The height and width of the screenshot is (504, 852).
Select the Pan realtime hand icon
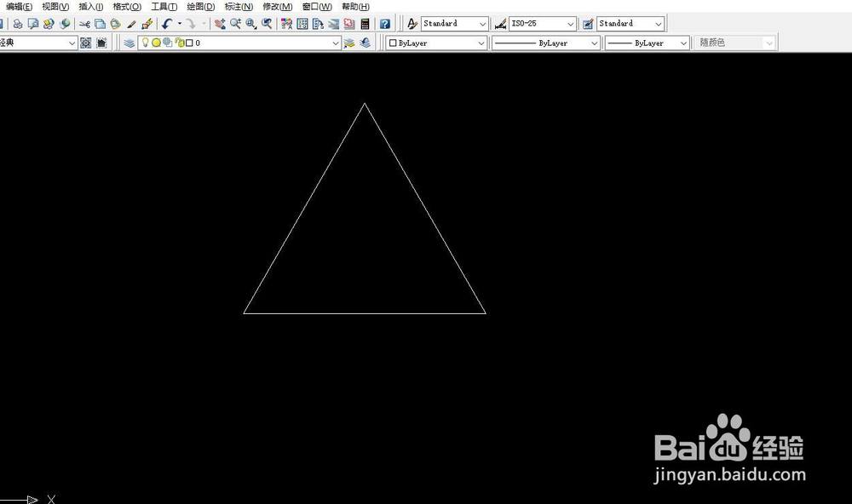(x=220, y=24)
